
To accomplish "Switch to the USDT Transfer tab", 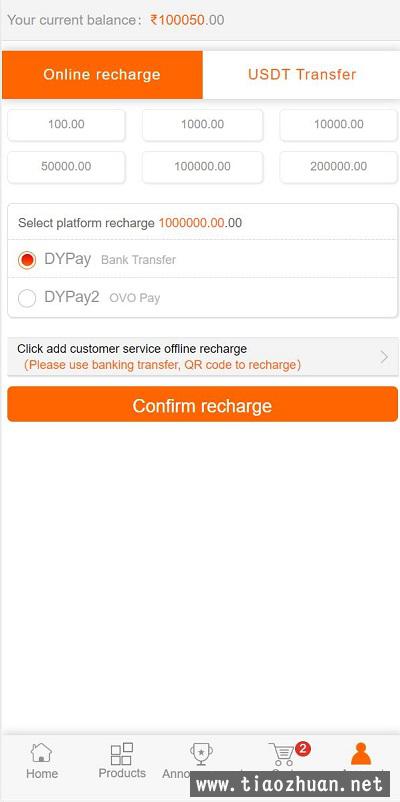I will [302, 75].
